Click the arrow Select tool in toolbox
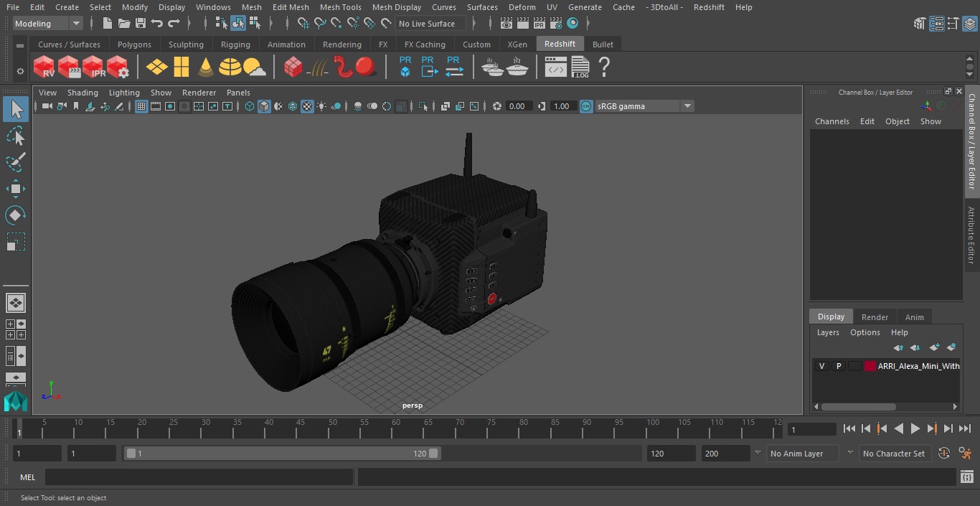Viewport: 980px width, 506px height. (x=15, y=109)
